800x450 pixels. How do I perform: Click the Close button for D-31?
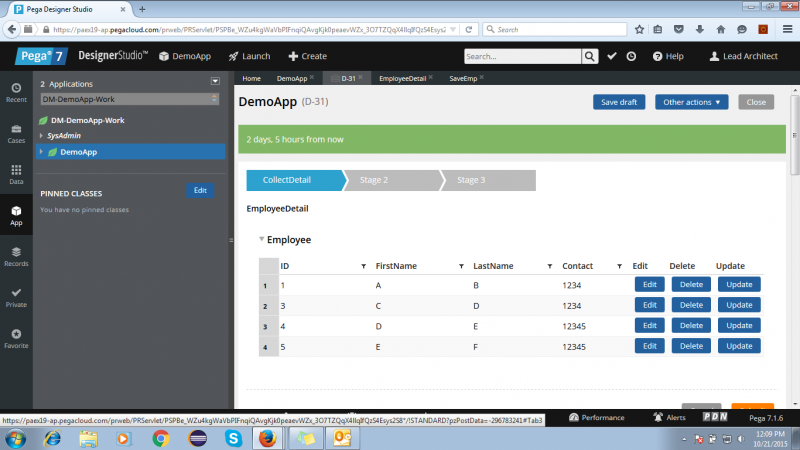(756, 102)
